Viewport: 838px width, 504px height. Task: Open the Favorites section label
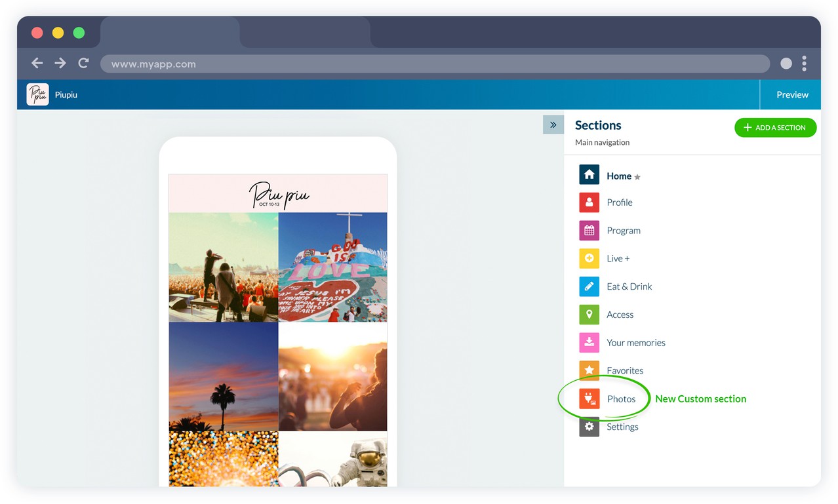tap(625, 370)
